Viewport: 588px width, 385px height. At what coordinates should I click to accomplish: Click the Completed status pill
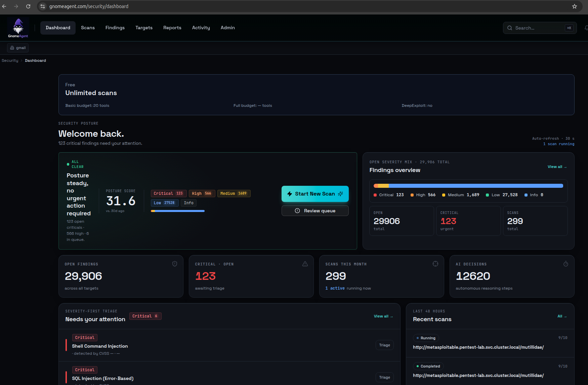pyautogui.click(x=428, y=366)
